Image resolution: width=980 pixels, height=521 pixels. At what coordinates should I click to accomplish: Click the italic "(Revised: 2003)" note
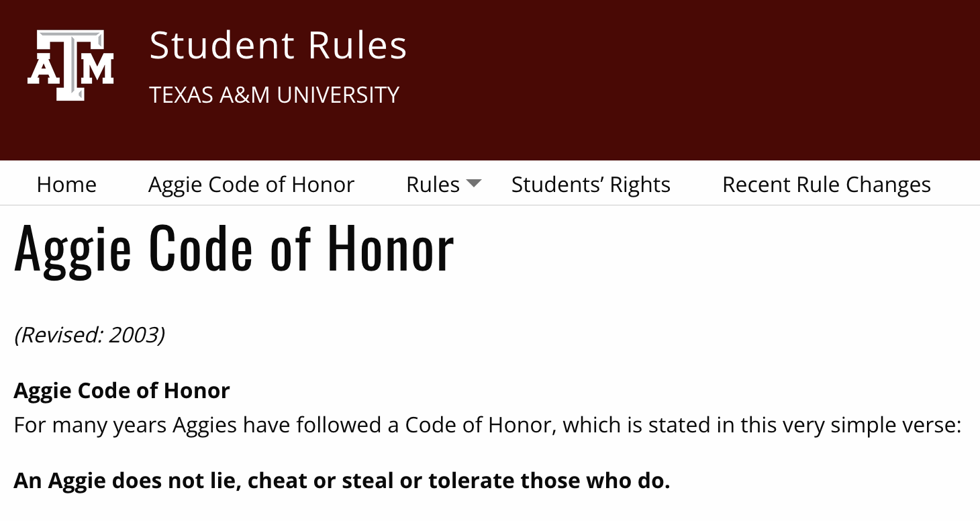click(89, 334)
